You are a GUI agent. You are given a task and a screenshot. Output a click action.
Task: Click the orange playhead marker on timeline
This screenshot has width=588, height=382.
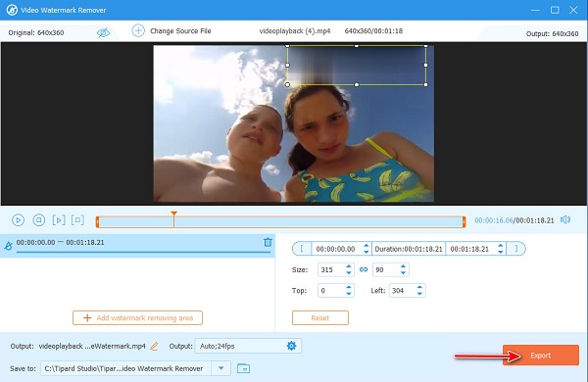[x=173, y=214]
